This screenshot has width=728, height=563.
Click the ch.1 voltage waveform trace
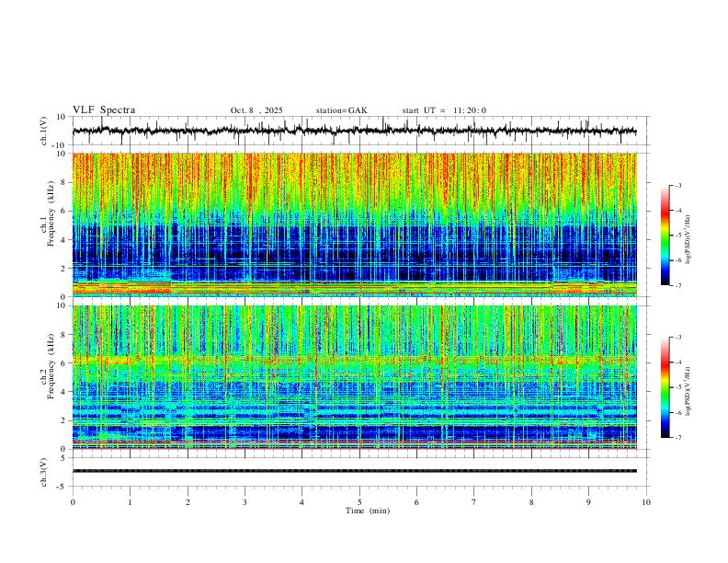point(354,131)
